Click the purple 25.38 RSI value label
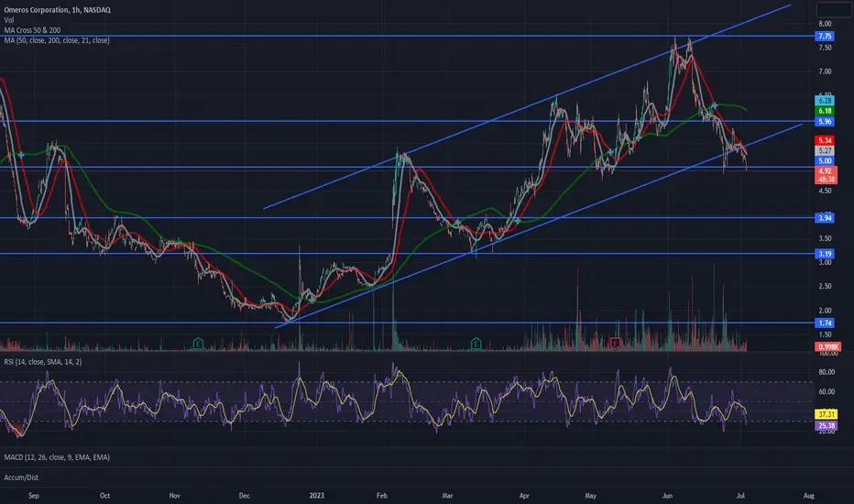The image size is (854, 504). pyautogui.click(x=826, y=425)
